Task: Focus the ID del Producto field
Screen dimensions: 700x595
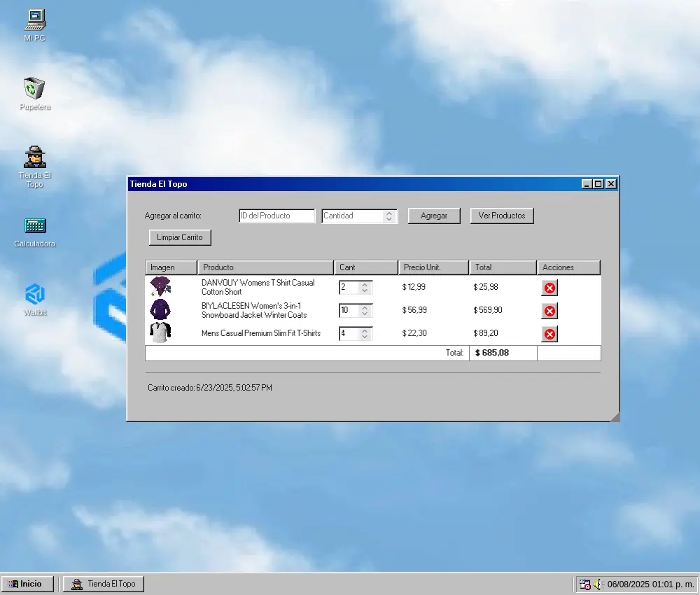Action: pyautogui.click(x=277, y=216)
